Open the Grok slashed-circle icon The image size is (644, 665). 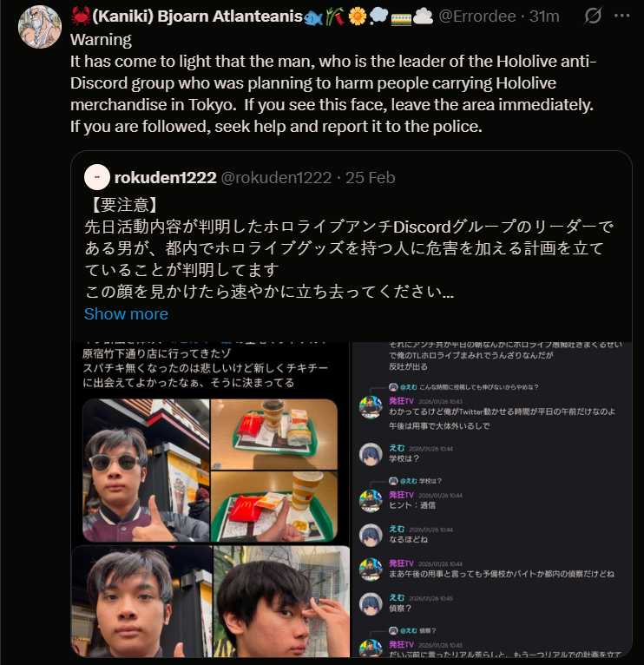[593, 16]
